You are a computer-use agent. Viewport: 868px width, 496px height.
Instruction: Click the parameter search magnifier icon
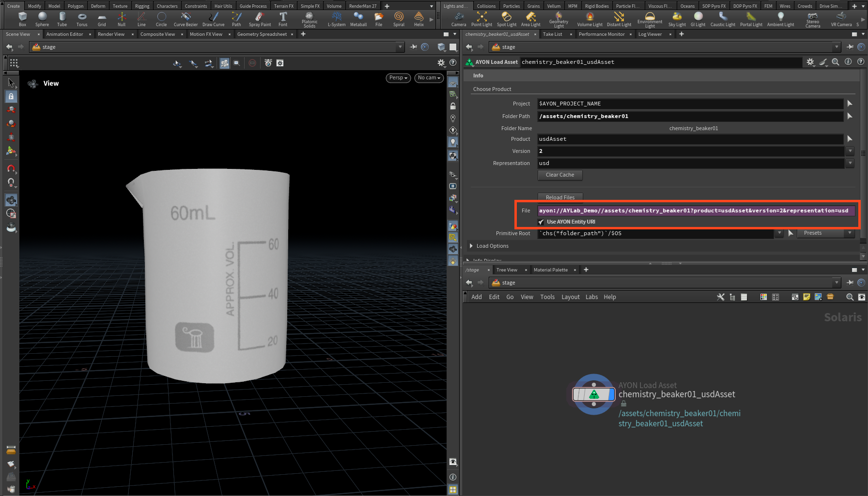(x=836, y=62)
